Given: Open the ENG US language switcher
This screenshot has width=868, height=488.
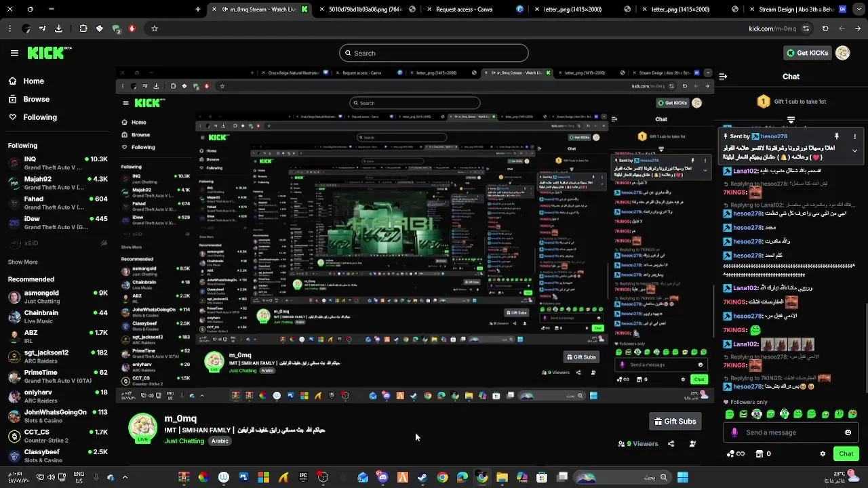Looking at the screenshot, I should coord(79,477).
